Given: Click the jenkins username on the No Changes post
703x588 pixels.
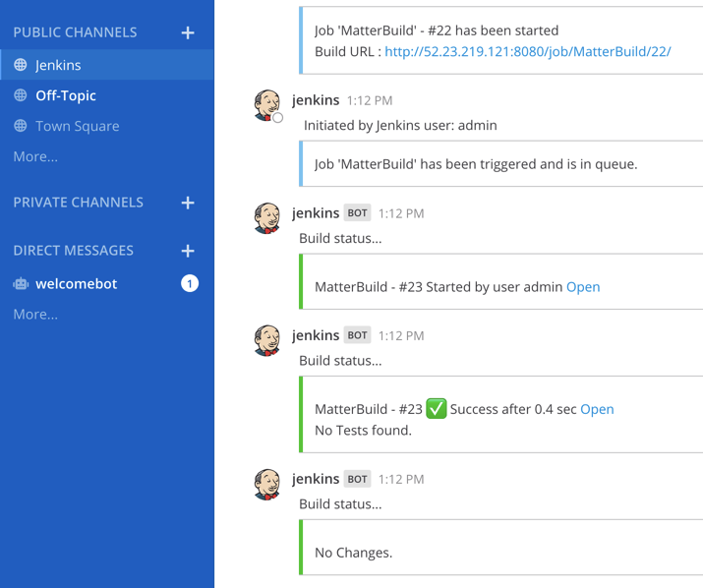Looking at the screenshot, I should click(x=316, y=479).
